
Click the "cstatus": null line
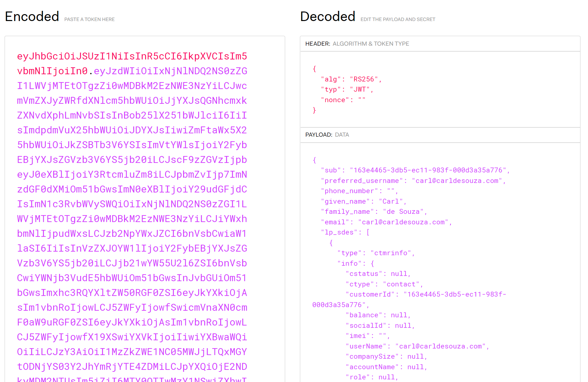(x=378, y=274)
